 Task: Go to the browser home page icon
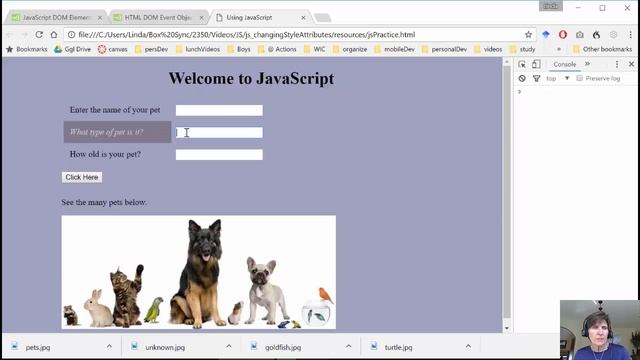click(x=54, y=35)
